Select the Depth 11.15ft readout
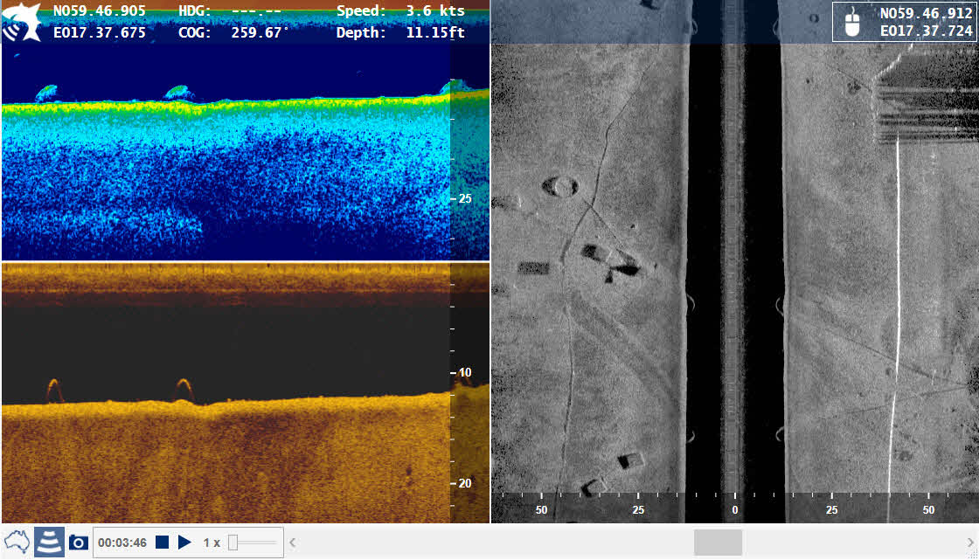This screenshot has width=979, height=560. 401,32
